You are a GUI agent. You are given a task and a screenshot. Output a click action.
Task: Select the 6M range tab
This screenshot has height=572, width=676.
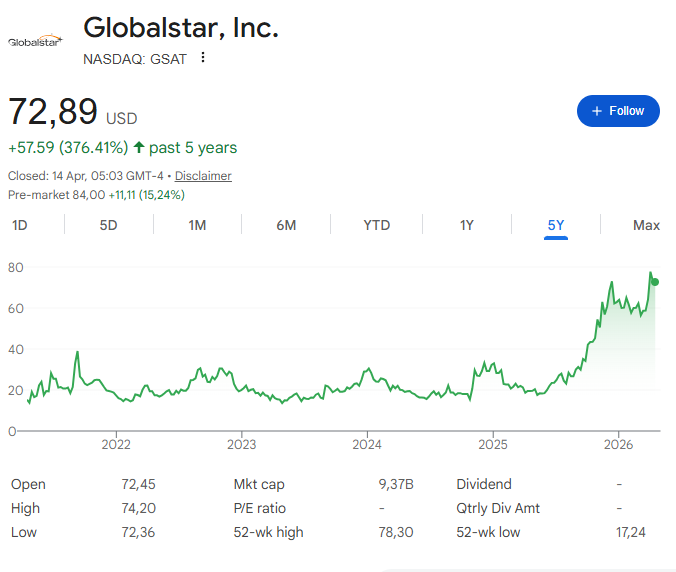pyautogui.click(x=286, y=225)
